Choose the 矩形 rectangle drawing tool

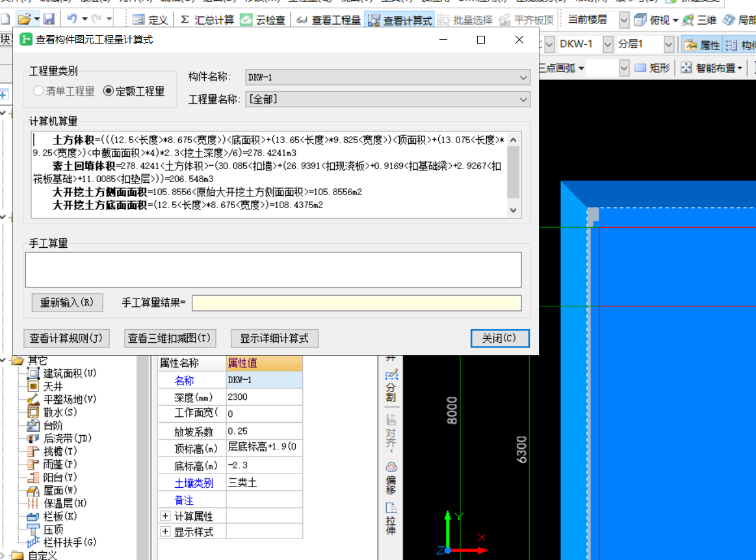(653, 68)
